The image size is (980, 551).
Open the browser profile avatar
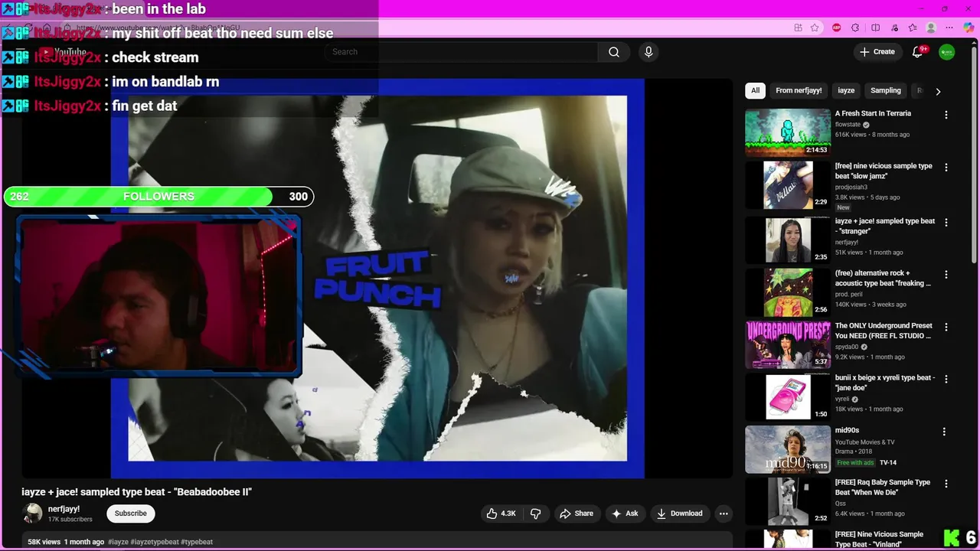pos(931,28)
